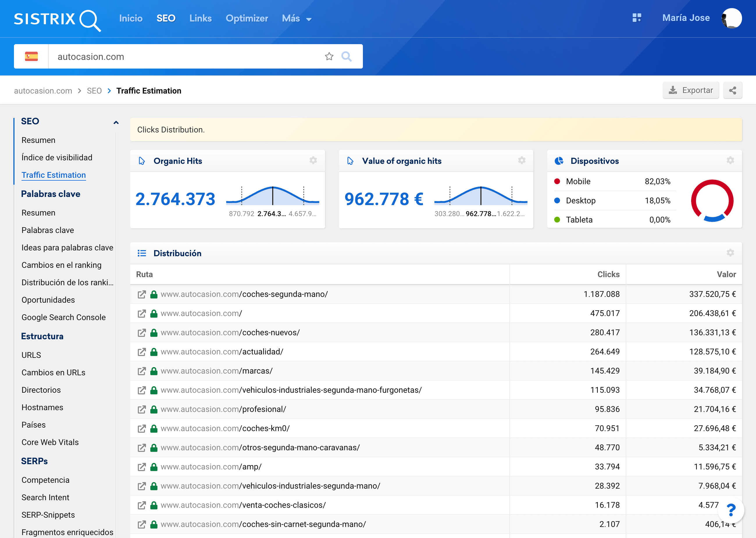Click the share icon next to Exportar
This screenshot has height=538, width=756.
point(732,90)
